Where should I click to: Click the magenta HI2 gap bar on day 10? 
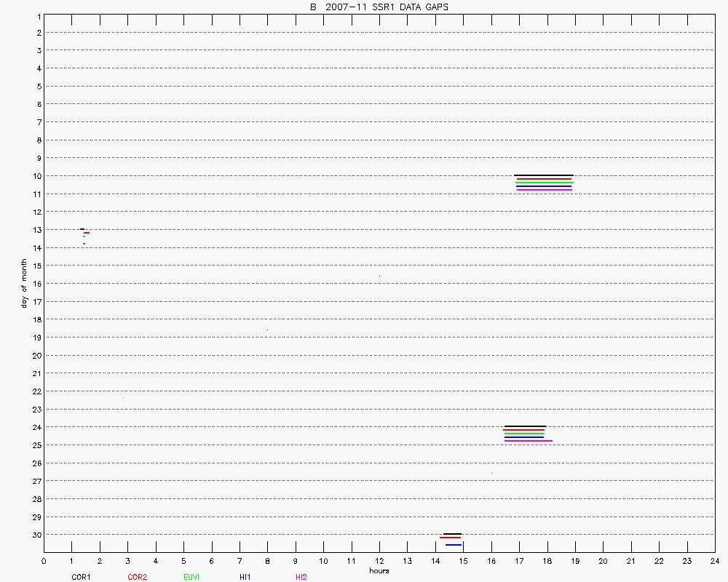coord(544,190)
